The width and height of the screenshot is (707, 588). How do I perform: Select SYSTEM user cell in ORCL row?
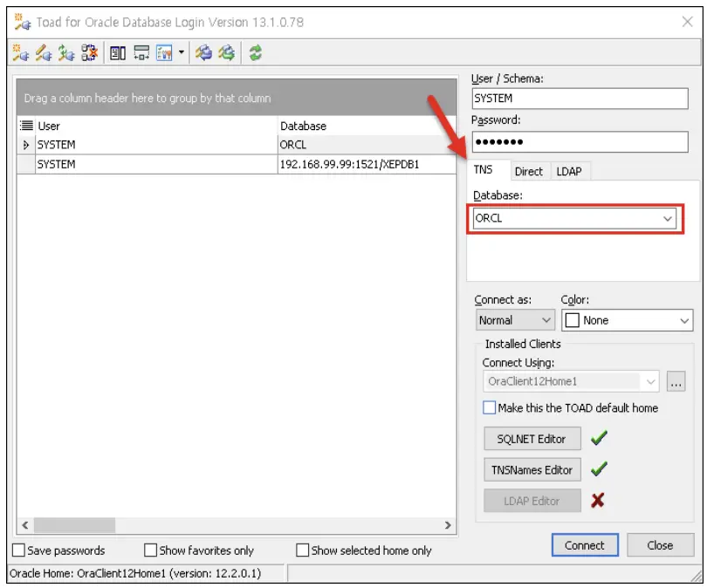coord(156,145)
